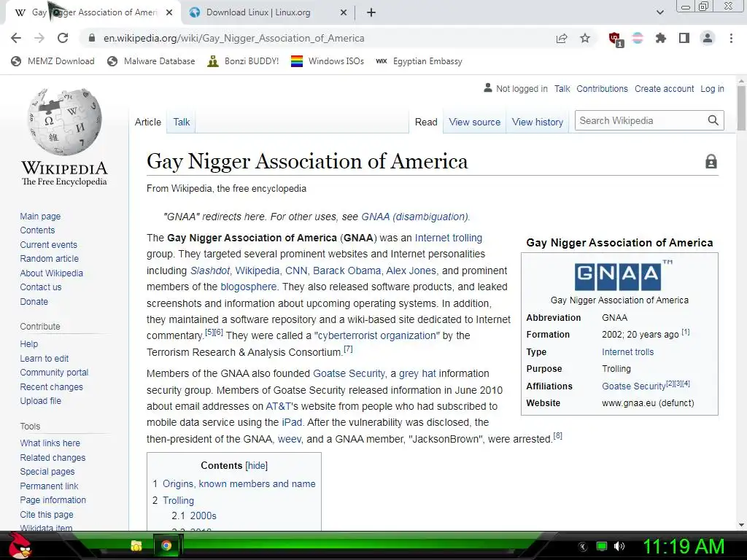The image size is (747, 560).
Task: Open the Chrome three-dot menu
Action: pos(731,38)
